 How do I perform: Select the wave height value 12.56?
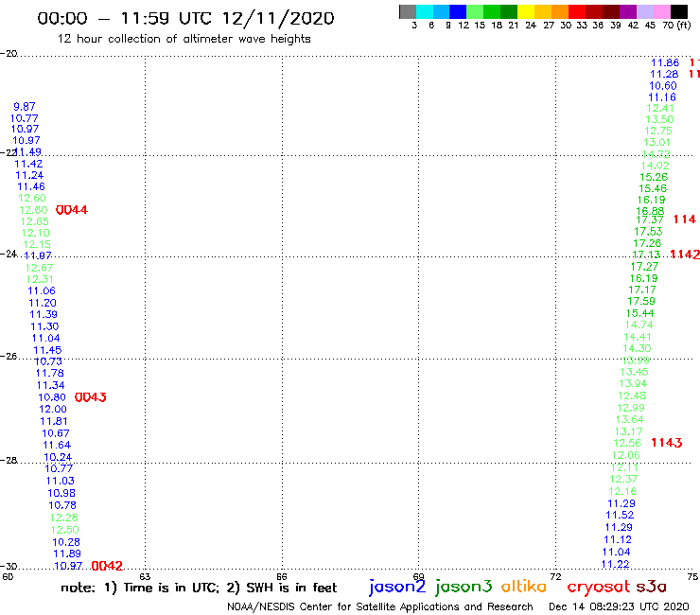click(x=627, y=443)
